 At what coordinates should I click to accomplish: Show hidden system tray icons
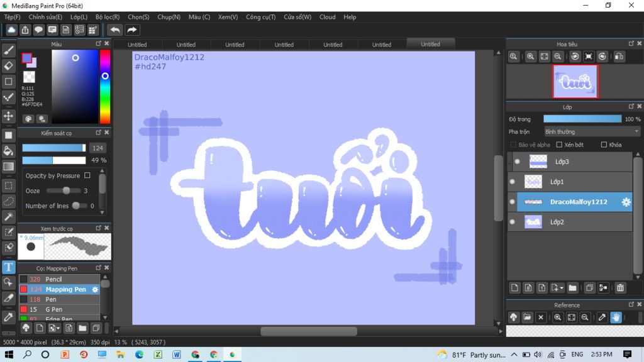514,354
